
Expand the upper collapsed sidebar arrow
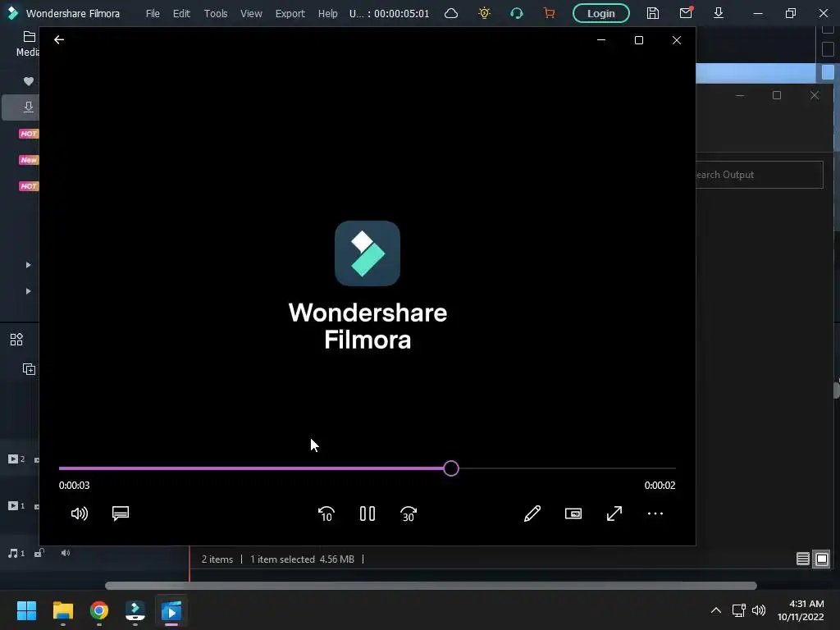pos(29,265)
